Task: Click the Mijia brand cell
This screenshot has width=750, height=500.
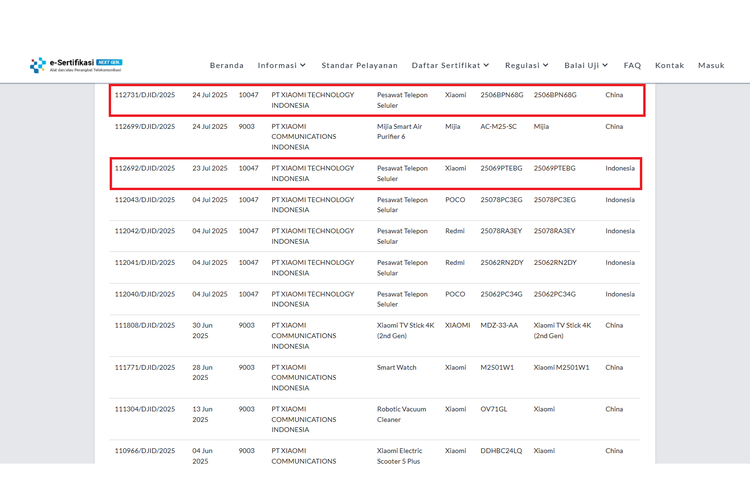Action: point(452,126)
